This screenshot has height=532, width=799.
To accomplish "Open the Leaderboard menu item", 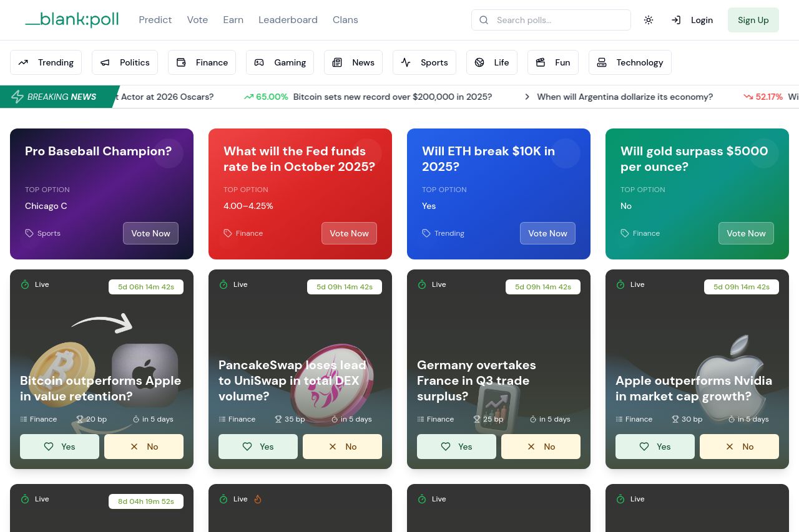I will [288, 20].
